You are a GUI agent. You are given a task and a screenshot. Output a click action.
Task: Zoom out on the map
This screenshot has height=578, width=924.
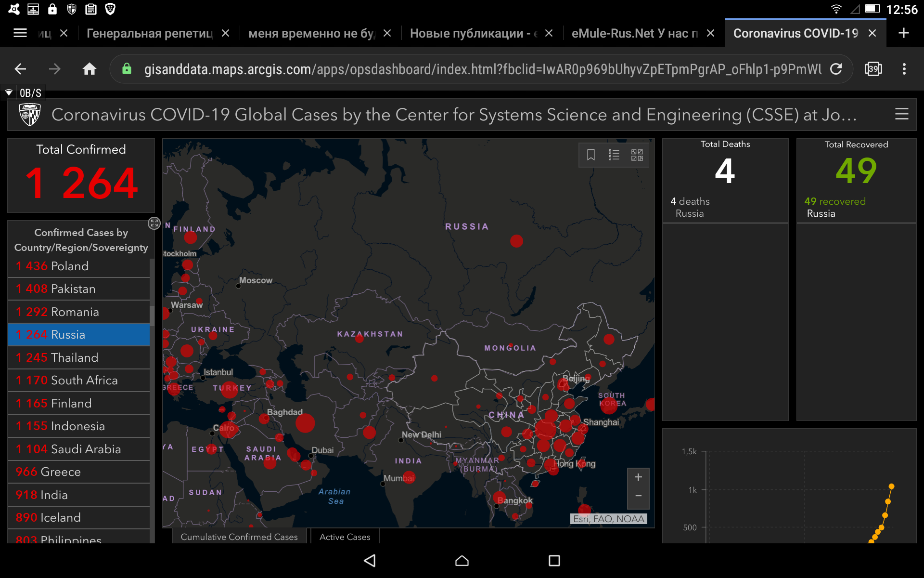click(x=638, y=496)
